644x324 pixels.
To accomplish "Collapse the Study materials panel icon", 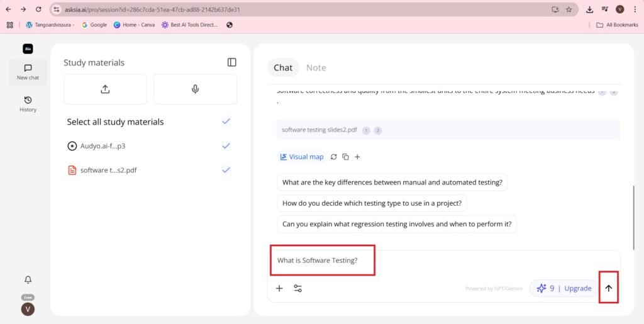I will [231, 62].
